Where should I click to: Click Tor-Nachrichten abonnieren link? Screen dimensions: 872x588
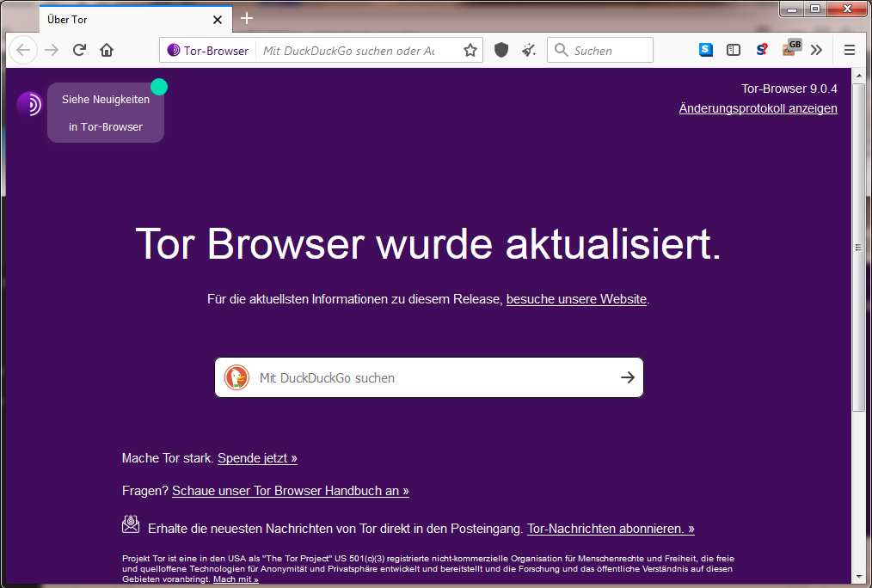(x=611, y=529)
